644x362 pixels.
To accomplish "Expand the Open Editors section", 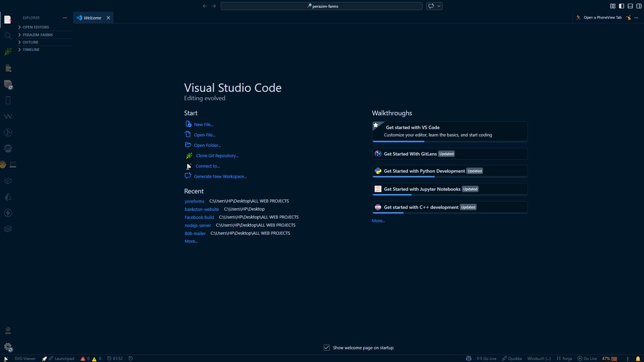I will (45, 27).
